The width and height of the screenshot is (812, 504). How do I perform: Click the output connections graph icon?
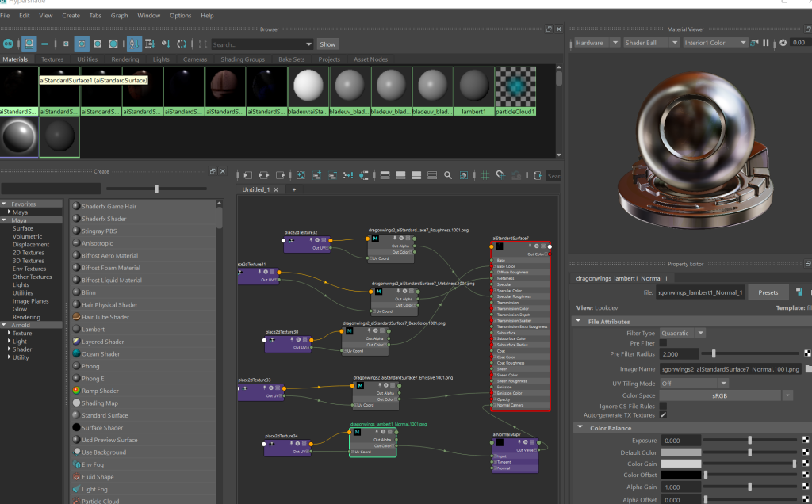pos(280,175)
